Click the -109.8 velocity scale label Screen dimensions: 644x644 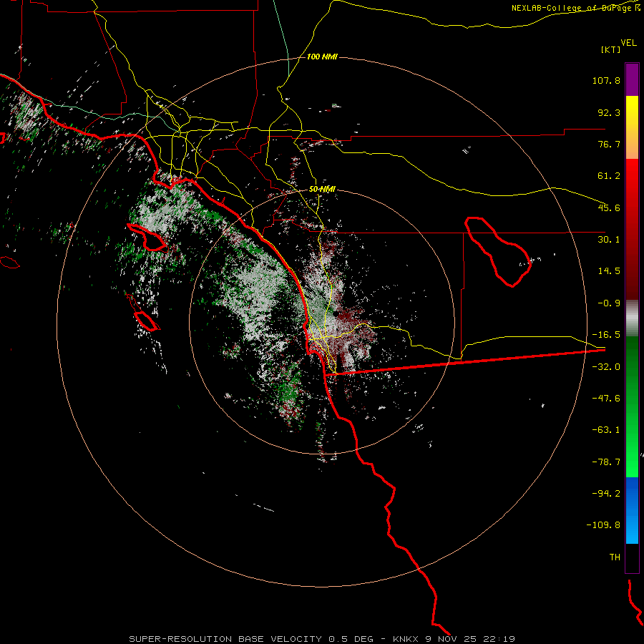click(x=603, y=525)
